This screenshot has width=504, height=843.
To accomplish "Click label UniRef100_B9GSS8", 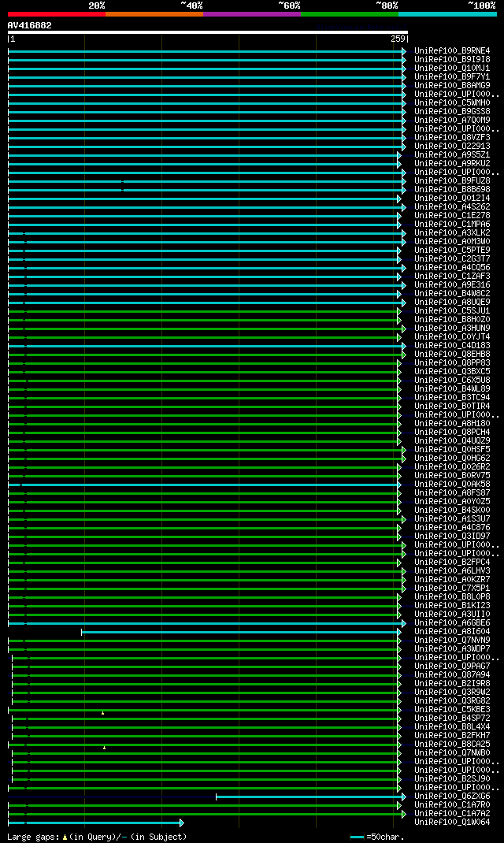I will 452,111.
